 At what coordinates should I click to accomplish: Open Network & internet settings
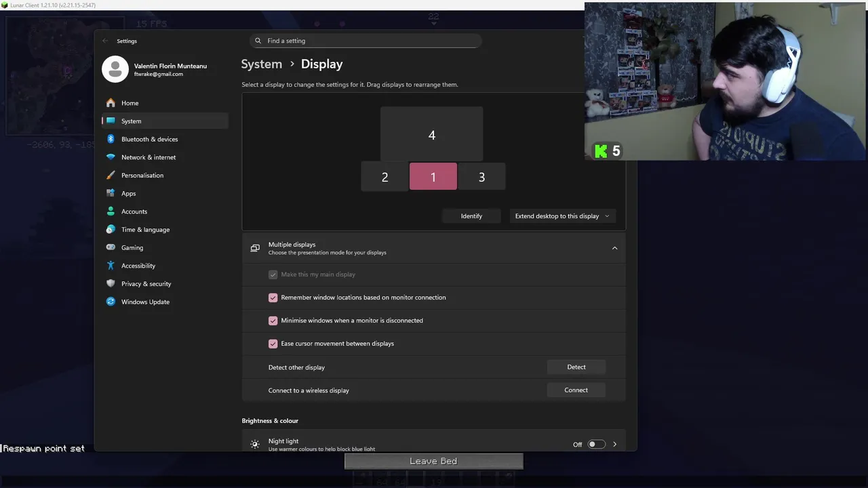point(165,157)
